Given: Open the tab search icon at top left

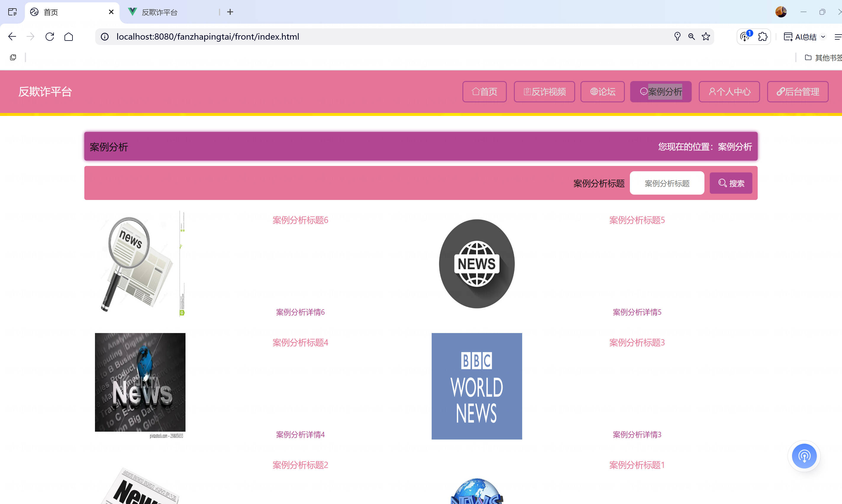Looking at the screenshot, I should click(x=12, y=12).
